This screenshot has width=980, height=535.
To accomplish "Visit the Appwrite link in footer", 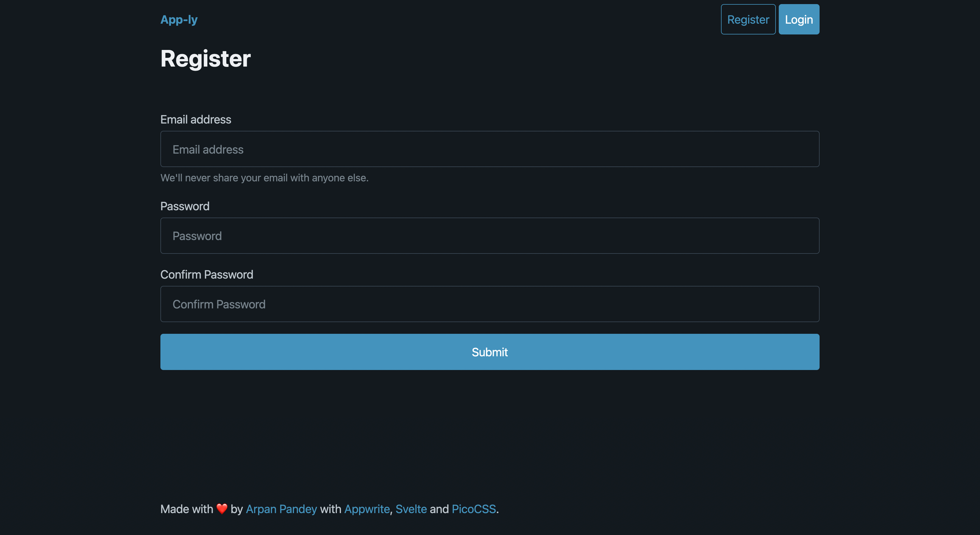I will [x=367, y=509].
